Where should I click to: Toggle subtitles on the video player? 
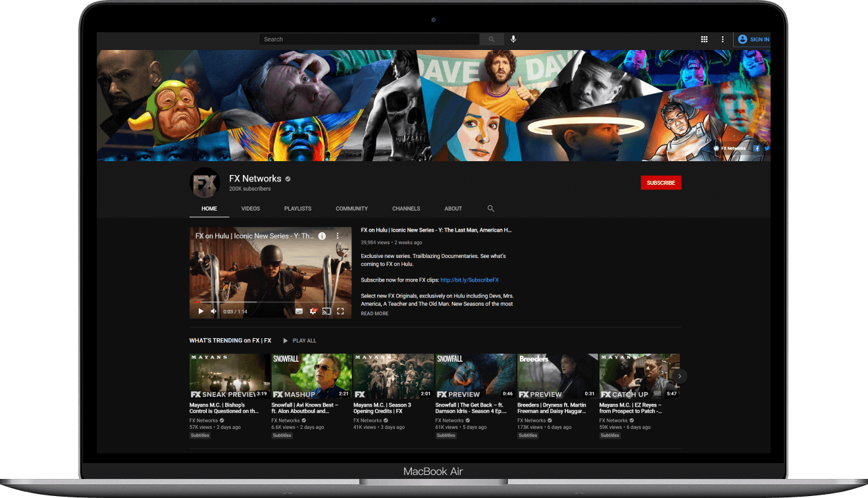pyautogui.click(x=299, y=311)
